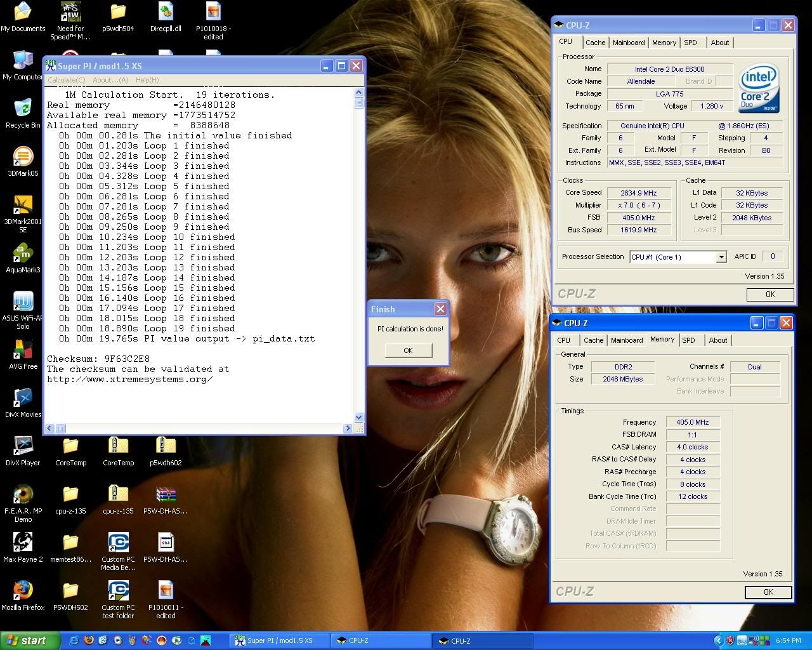This screenshot has height=650, width=812.
Task: Select the ASUS WiFi-AP Solo icon
Action: [23, 310]
